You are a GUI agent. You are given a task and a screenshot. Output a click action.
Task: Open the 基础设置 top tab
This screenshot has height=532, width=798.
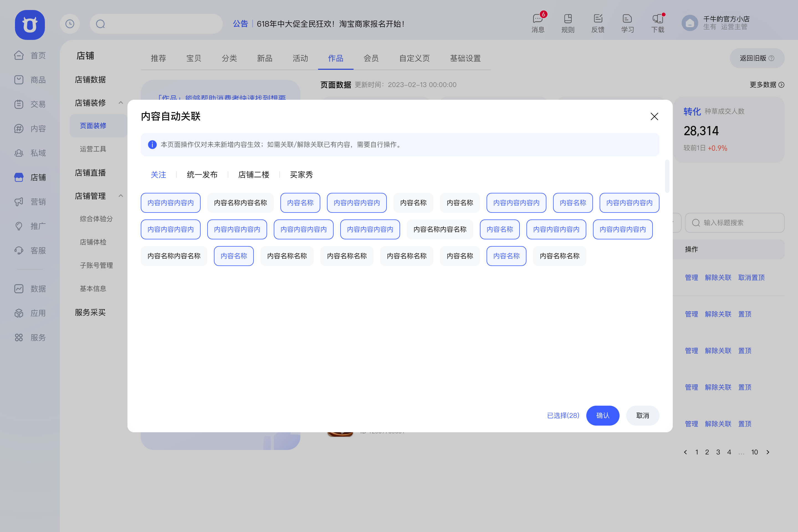[x=465, y=58]
